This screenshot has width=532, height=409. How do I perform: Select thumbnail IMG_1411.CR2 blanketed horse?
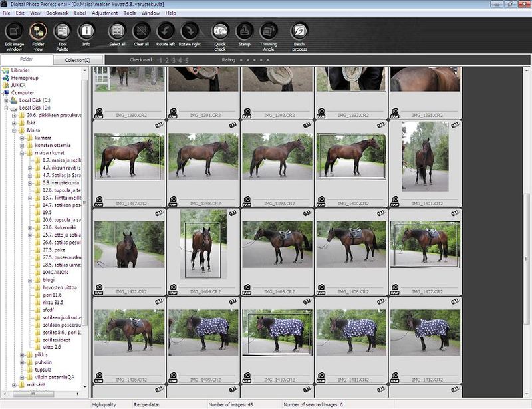click(351, 333)
